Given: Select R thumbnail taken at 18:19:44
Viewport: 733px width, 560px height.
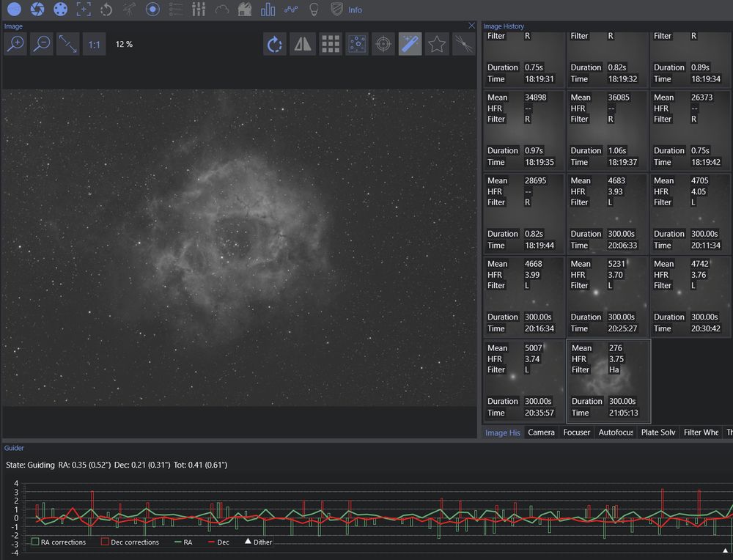Looking at the screenshot, I should point(523,214).
